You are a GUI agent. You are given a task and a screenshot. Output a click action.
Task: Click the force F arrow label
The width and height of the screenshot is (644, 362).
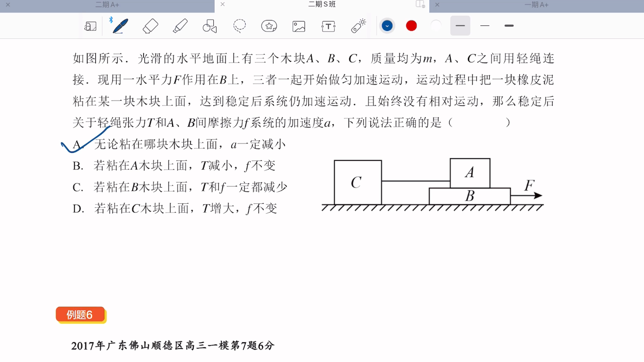[530, 185]
